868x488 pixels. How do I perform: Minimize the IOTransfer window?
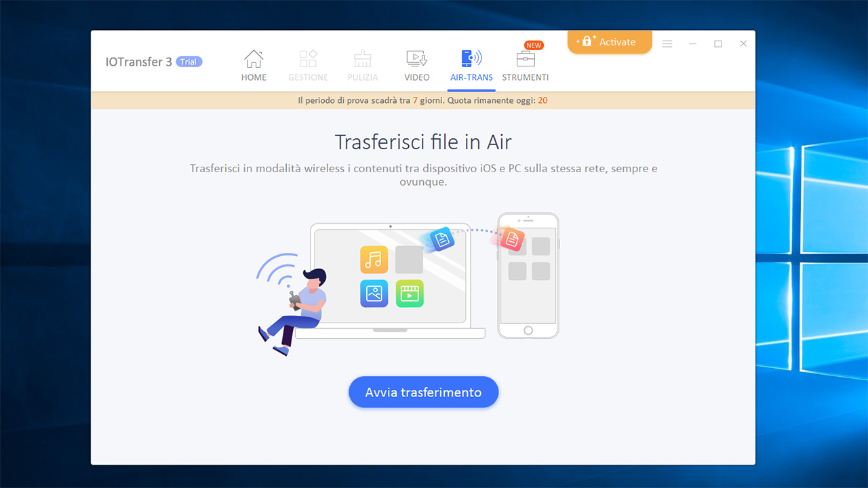pos(692,43)
